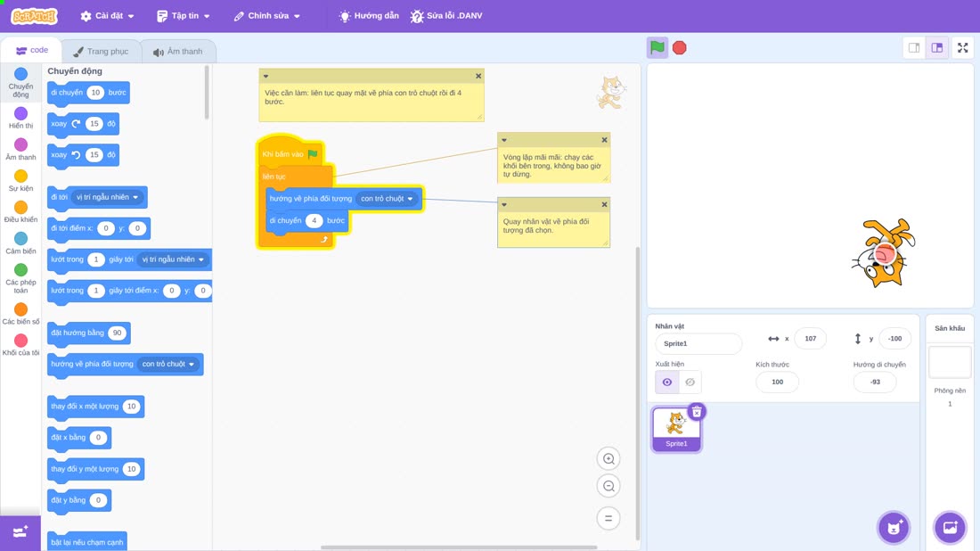Viewport: 980px width, 551px height.
Task: Open the Điều khiển block category
Action: (x=20, y=211)
